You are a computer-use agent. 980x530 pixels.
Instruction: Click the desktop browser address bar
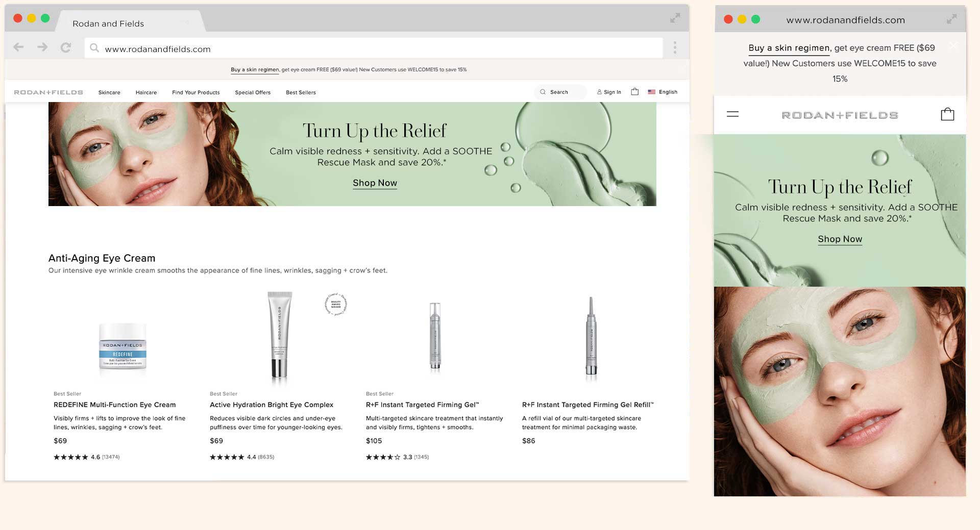373,49
